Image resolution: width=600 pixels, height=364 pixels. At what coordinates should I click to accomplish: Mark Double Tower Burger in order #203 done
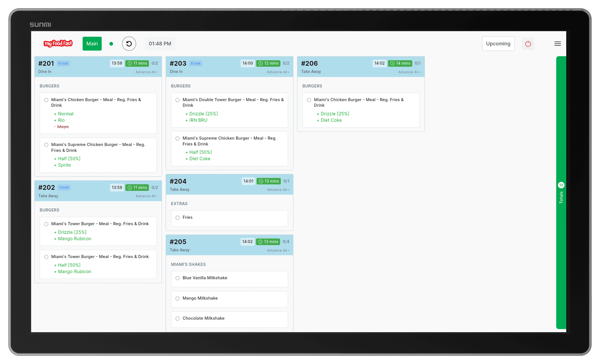[x=177, y=100]
